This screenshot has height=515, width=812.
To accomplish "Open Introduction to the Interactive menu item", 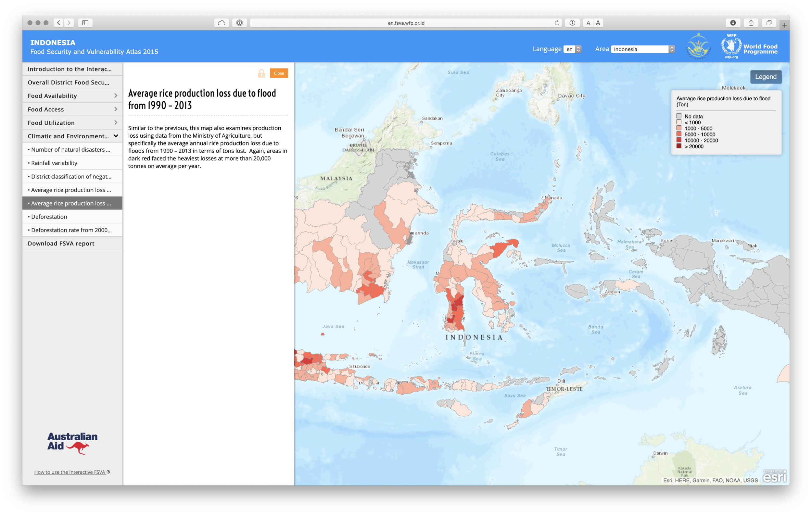I will pyautogui.click(x=72, y=69).
